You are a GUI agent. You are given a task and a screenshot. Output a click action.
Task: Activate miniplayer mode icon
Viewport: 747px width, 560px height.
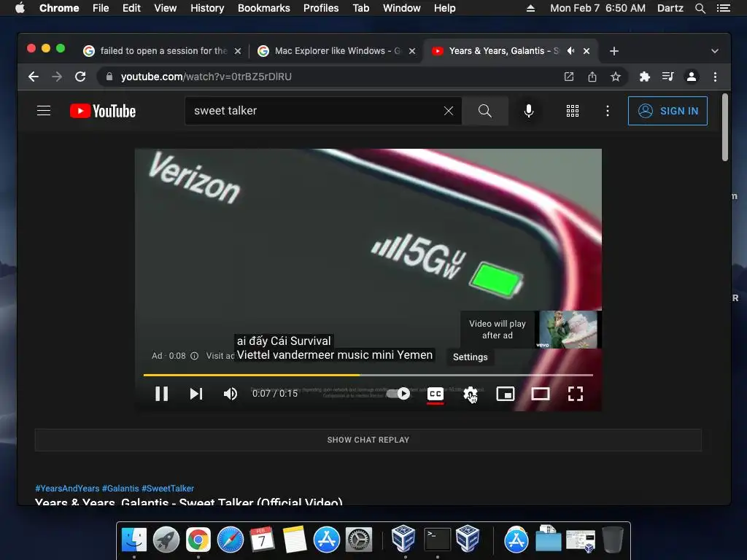[x=506, y=394]
